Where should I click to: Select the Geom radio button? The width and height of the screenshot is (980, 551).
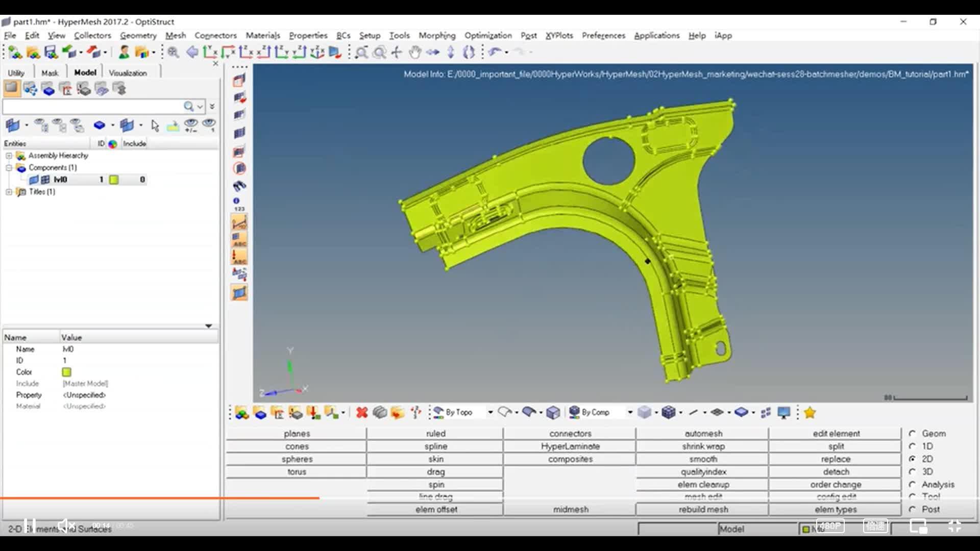(x=912, y=433)
